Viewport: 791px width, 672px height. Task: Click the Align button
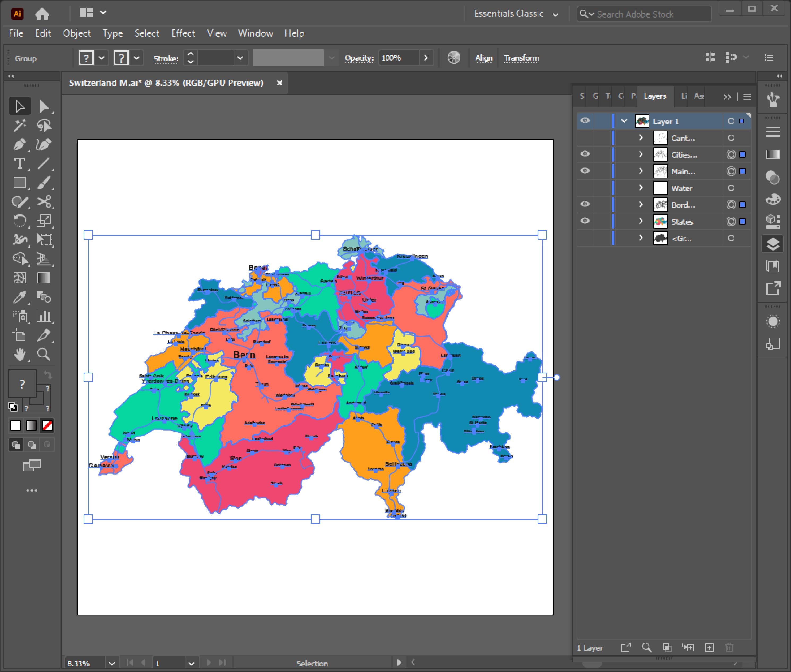tap(483, 58)
